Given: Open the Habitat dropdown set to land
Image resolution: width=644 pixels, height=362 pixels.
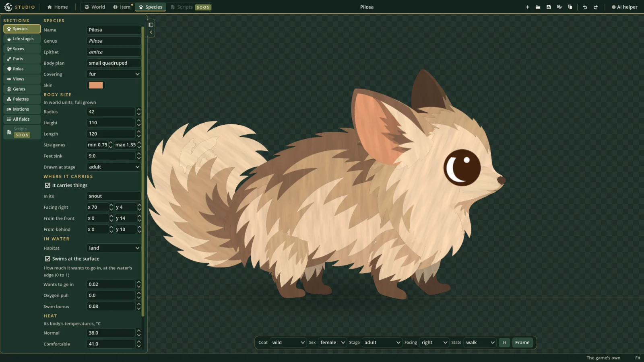Looking at the screenshot, I should [x=114, y=248].
